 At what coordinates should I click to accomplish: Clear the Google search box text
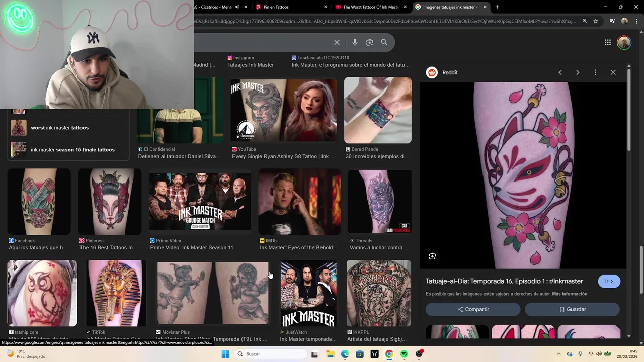point(337,42)
